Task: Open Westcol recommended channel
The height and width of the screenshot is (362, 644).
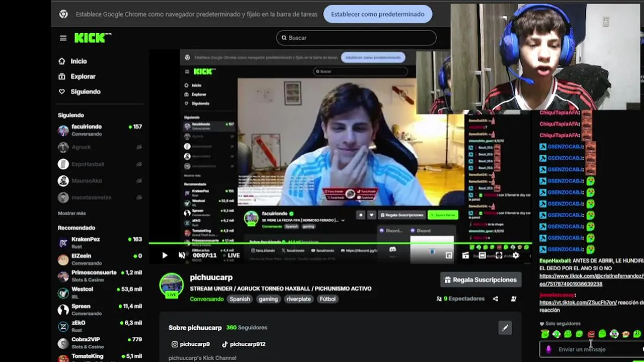Action: [100, 293]
